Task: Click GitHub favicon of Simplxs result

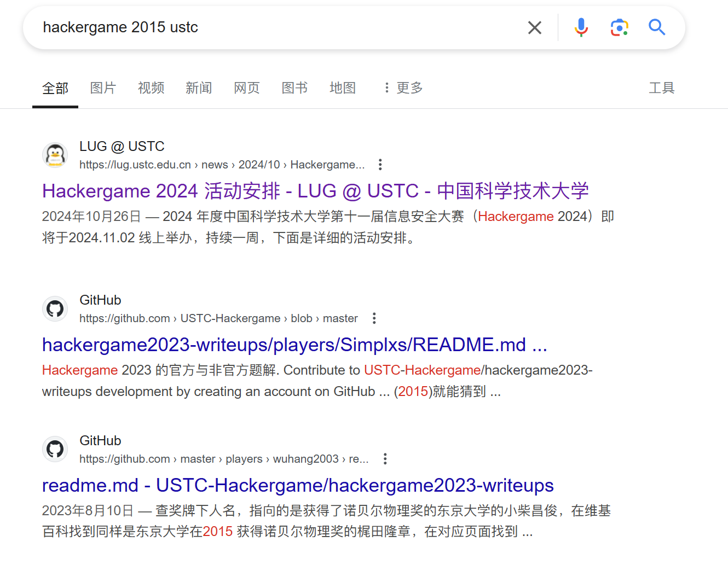Action: (x=55, y=309)
